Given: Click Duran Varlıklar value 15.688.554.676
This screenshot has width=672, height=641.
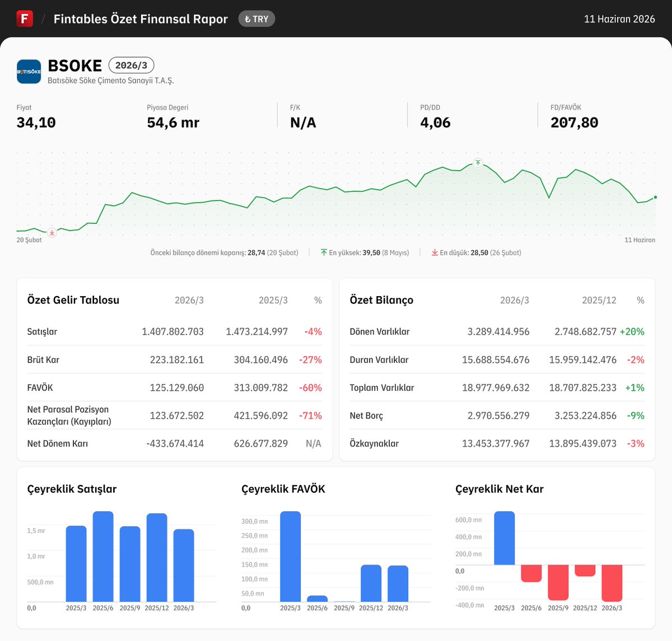Looking at the screenshot, I should 496,359.
